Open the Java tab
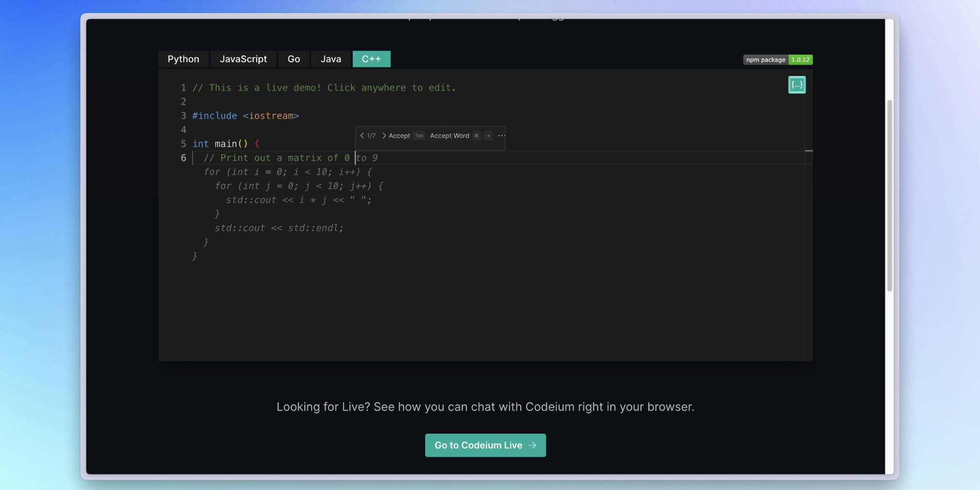The image size is (980, 490). tap(331, 59)
